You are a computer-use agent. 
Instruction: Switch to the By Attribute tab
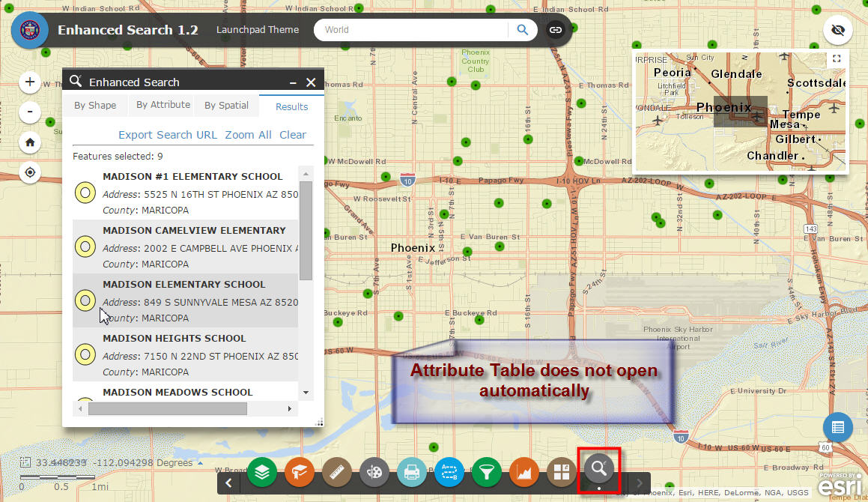click(163, 105)
